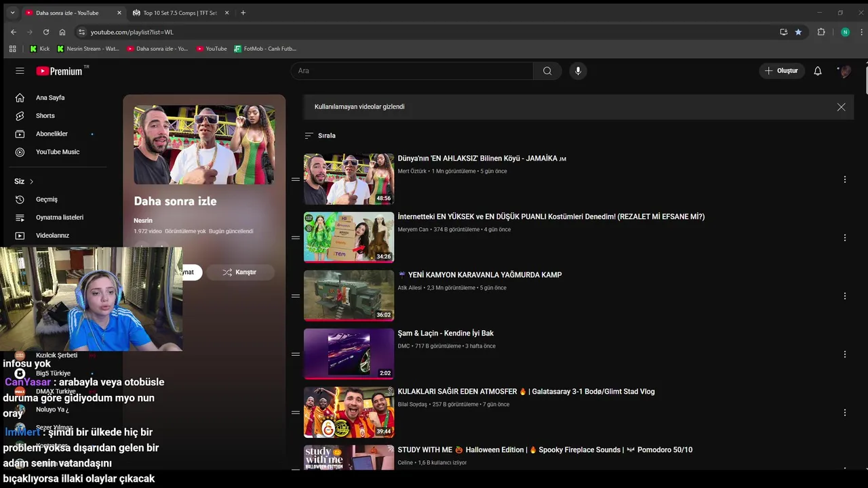Open a new browser tab

pyautogui.click(x=243, y=13)
